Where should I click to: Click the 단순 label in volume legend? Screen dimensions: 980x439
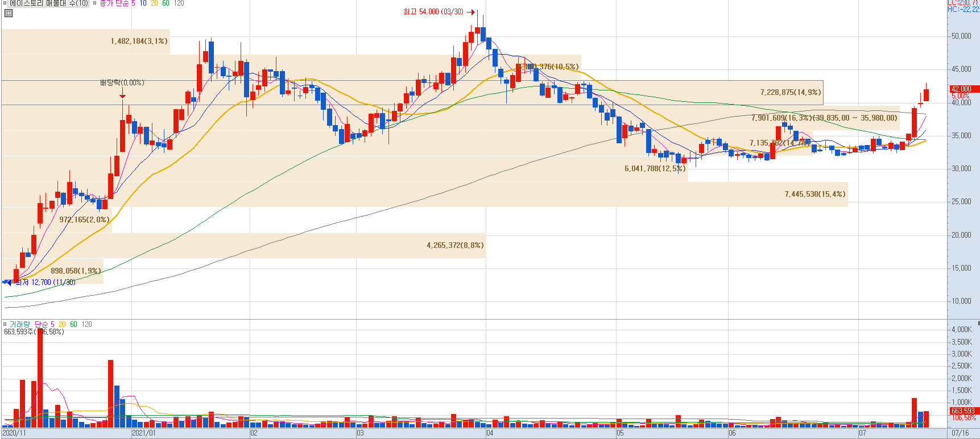tap(42, 324)
